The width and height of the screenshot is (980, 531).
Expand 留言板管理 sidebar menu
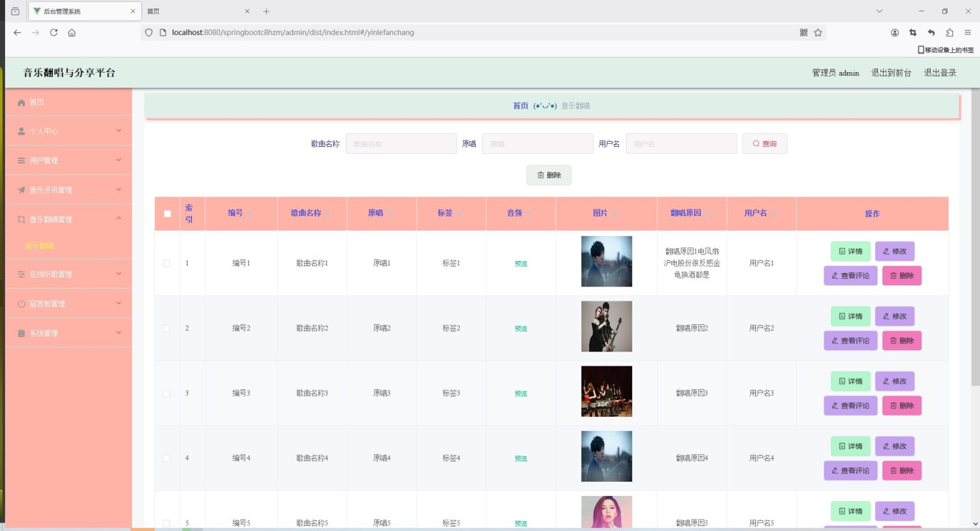pyautogui.click(x=69, y=304)
